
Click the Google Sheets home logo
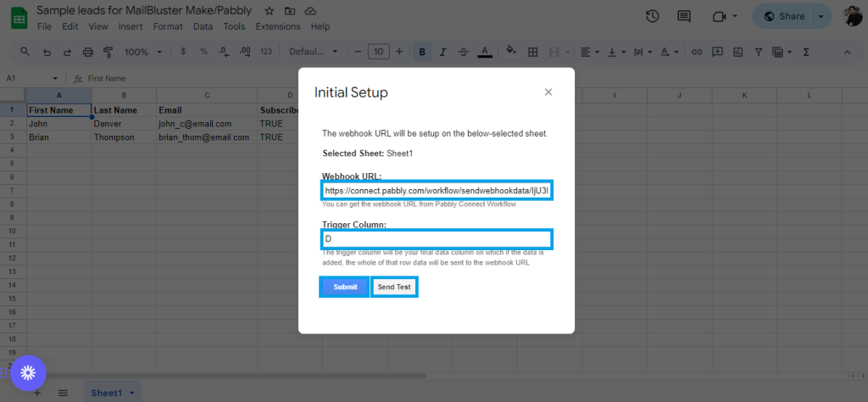click(19, 19)
